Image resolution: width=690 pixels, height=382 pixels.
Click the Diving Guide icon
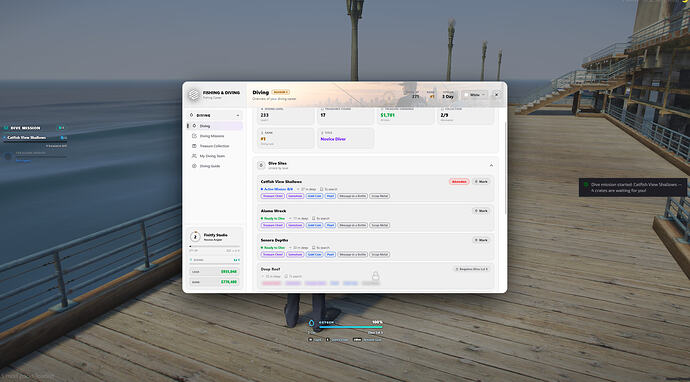(x=194, y=166)
